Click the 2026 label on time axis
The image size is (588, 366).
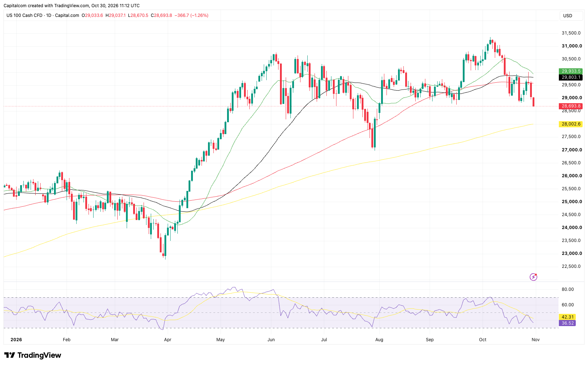[x=16, y=340]
